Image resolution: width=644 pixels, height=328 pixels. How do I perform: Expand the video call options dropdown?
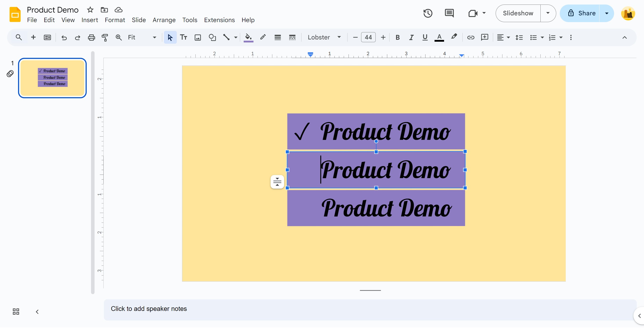click(484, 13)
